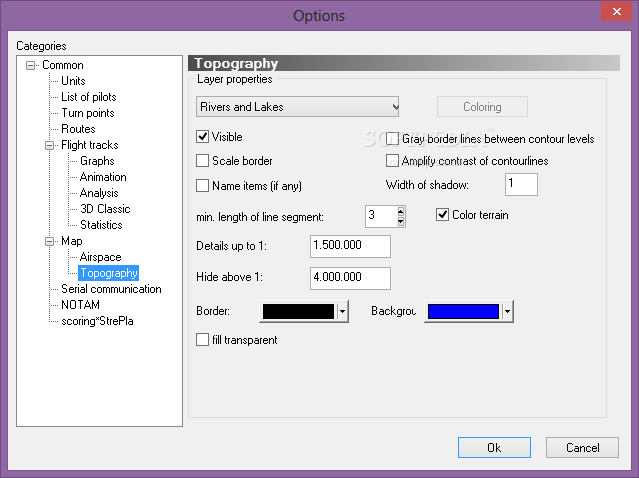Click the Width of shadow field
The height and width of the screenshot is (478, 639).
[521, 184]
